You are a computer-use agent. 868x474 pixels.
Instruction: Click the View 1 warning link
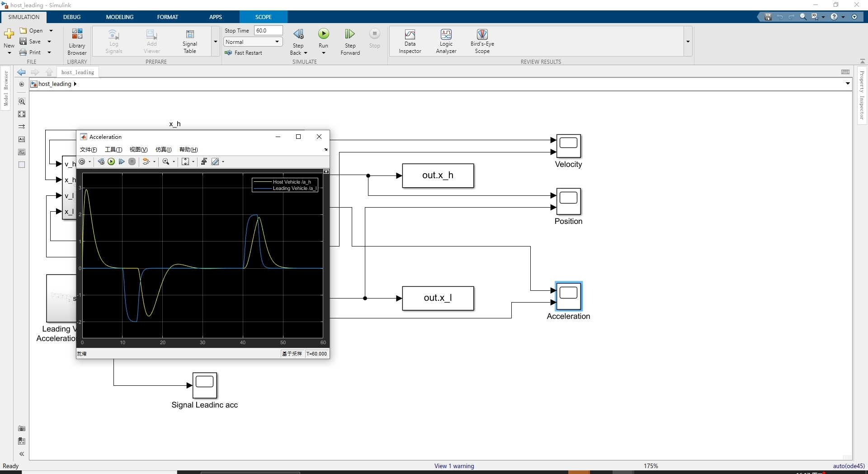tap(454, 466)
